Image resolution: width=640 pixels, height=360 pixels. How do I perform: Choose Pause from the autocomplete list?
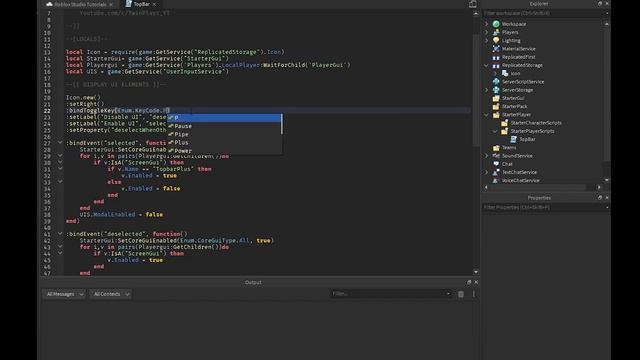click(224, 126)
